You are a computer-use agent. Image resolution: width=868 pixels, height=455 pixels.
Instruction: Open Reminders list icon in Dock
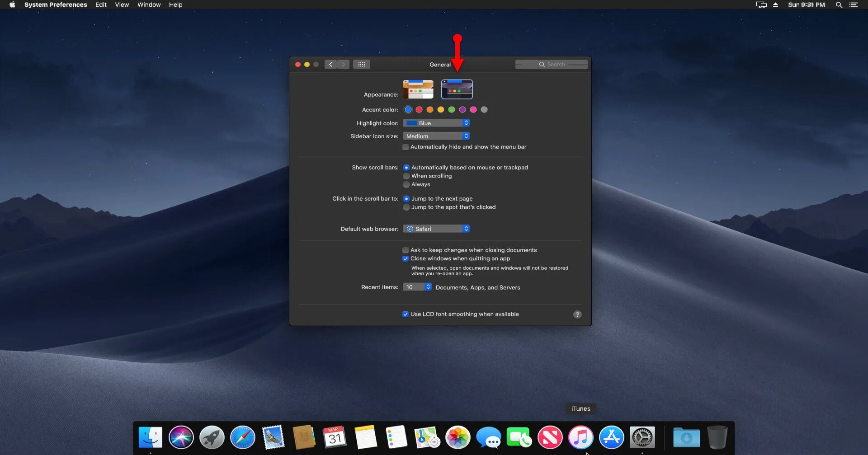point(396,437)
